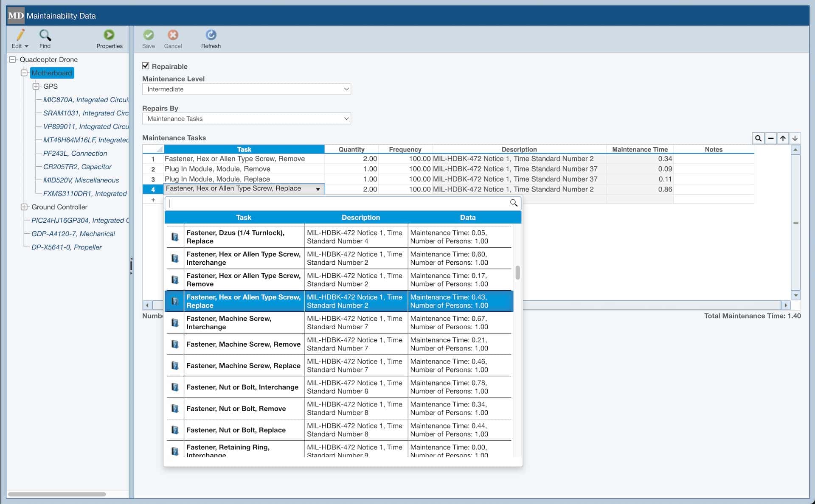Open the task dropdown on row 4

click(x=318, y=189)
